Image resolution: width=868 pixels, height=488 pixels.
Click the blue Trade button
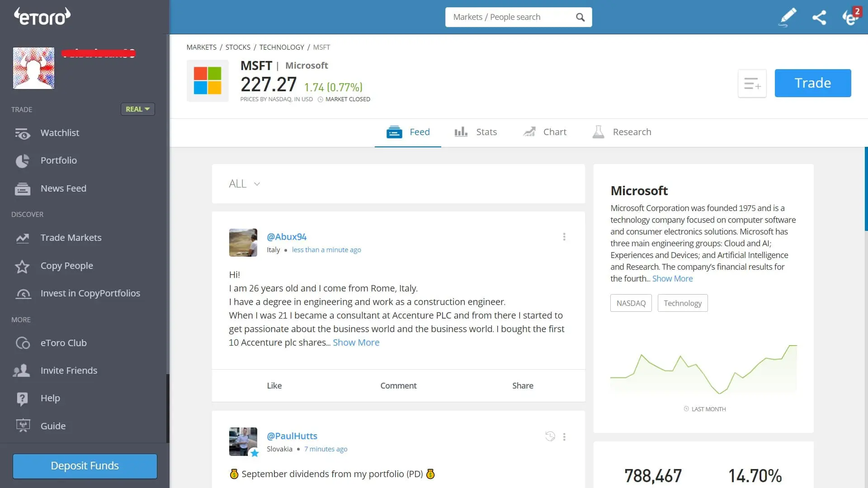tap(812, 83)
